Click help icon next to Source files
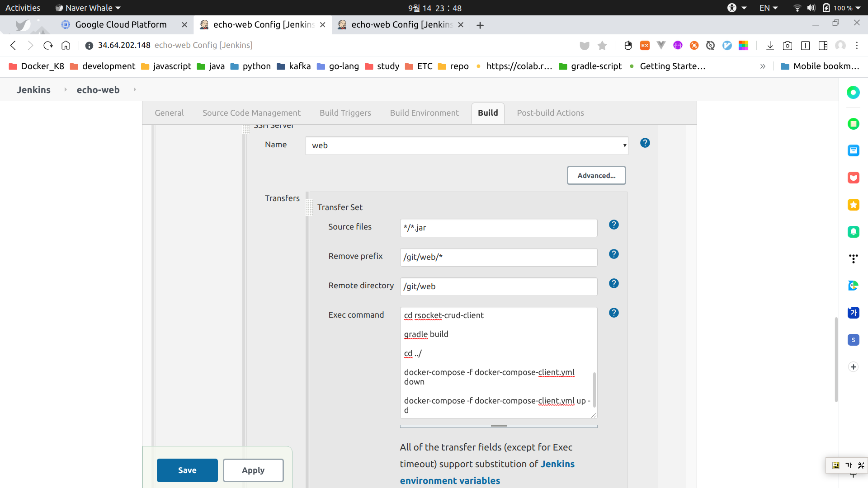Viewport: 868px width, 488px height. pyautogui.click(x=613, y=225)
